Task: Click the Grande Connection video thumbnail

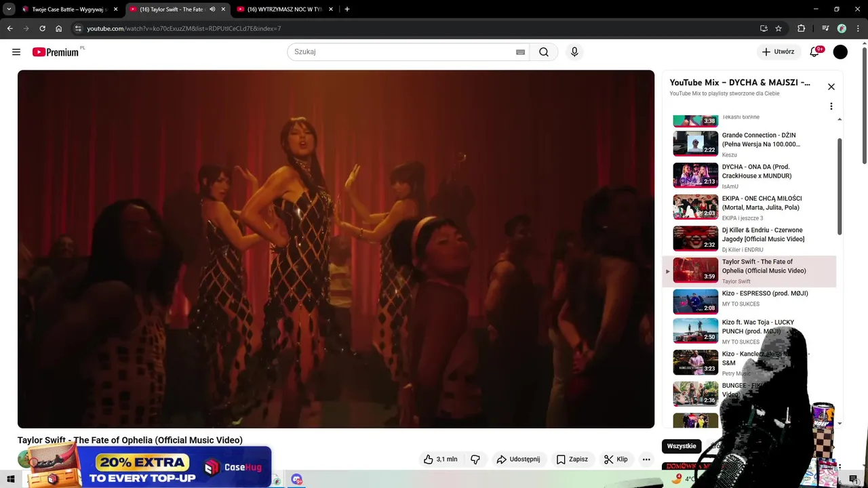Action: 695,144
